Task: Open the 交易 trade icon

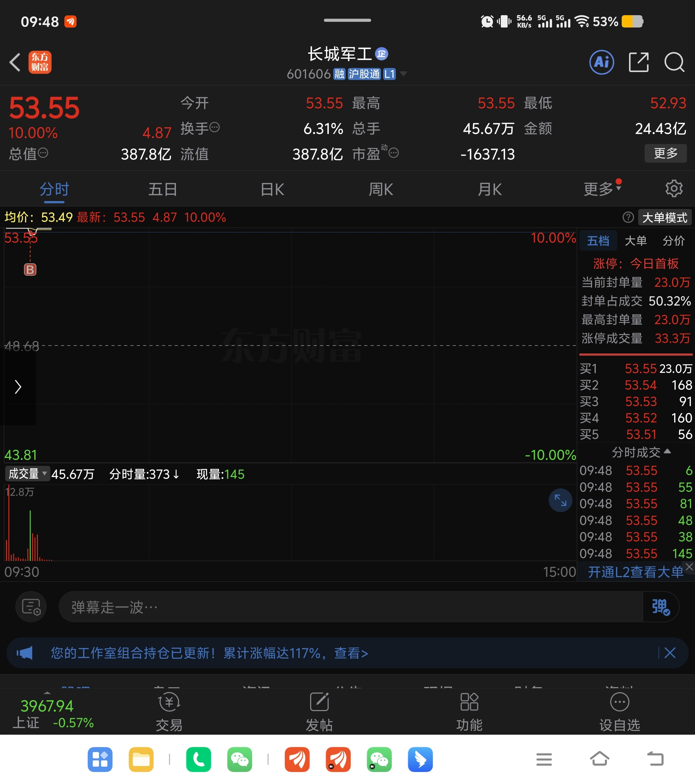Action: coord(169,712)
